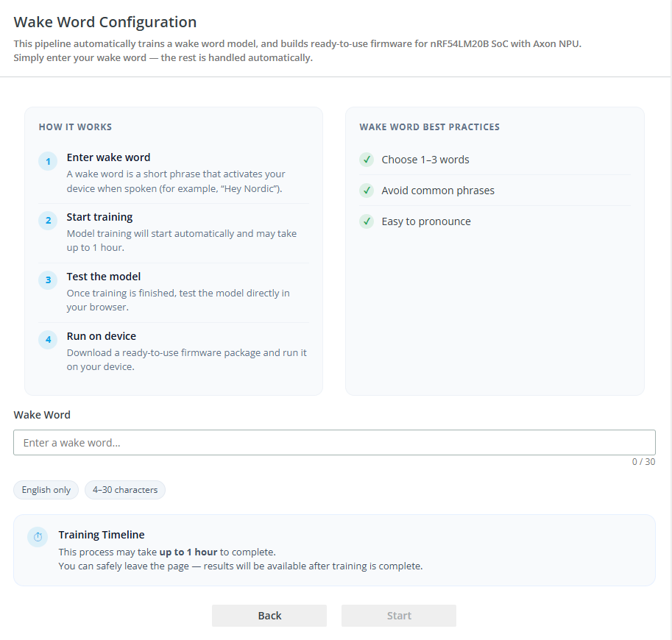Click the 0 / 30 character counter
Screen dimensions: 672x640
tap(643, 462)
